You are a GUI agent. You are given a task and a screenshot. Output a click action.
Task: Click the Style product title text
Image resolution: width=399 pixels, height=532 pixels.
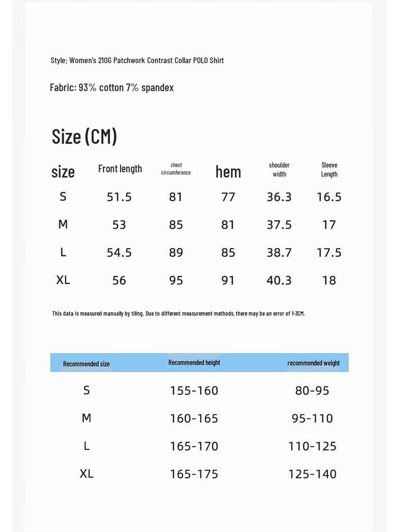click(137, 60)
